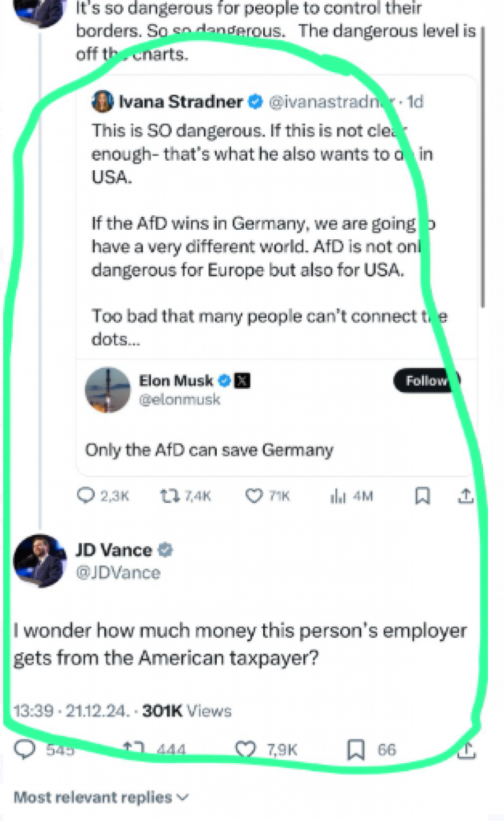Click share icon on quoted tweet

[465, 495]
